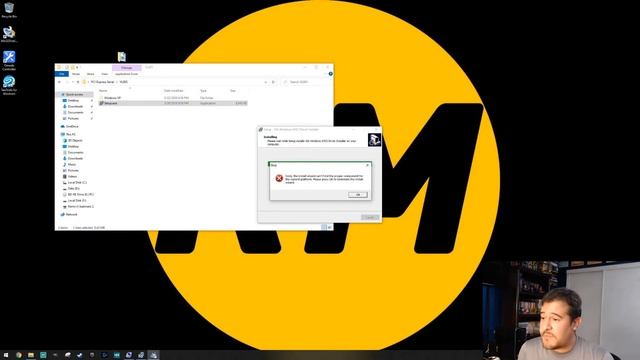Click the Explorer help question mark icon
The width and height of the screenshot is (640, 360).
point(330,74)
